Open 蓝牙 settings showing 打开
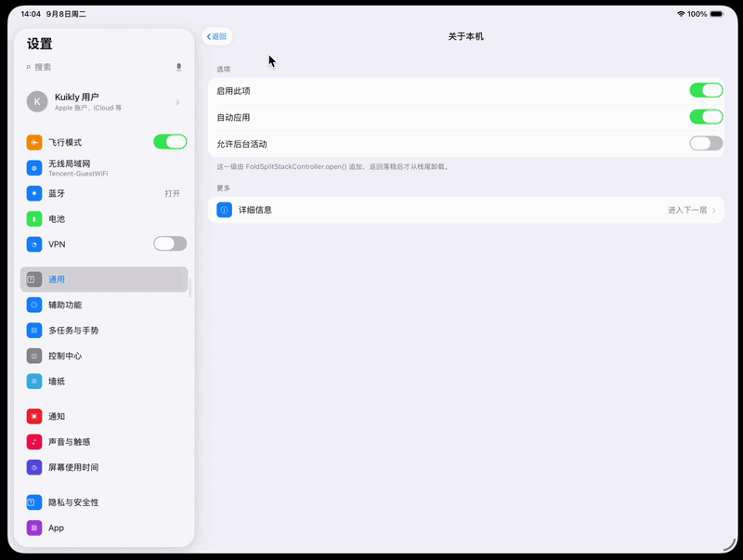This screenshot has width=743, height=560. (x=104, y=193)
